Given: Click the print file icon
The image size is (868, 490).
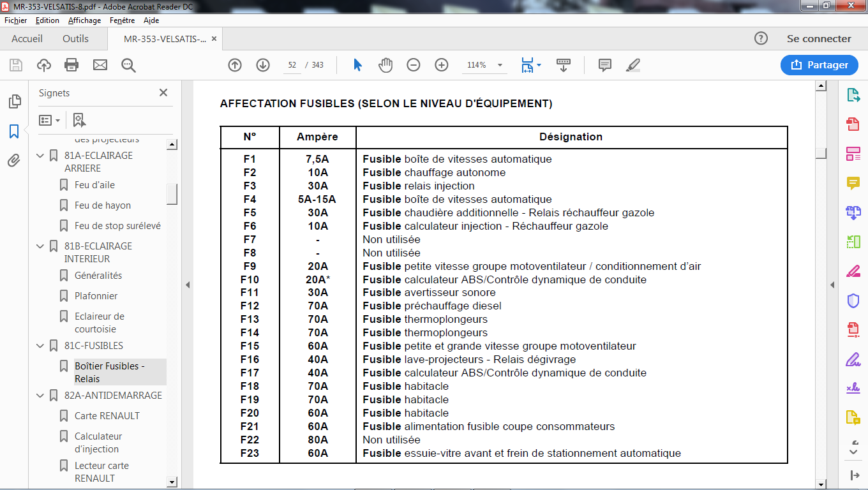Looking at the screenshot, I should tap(71, 65).
